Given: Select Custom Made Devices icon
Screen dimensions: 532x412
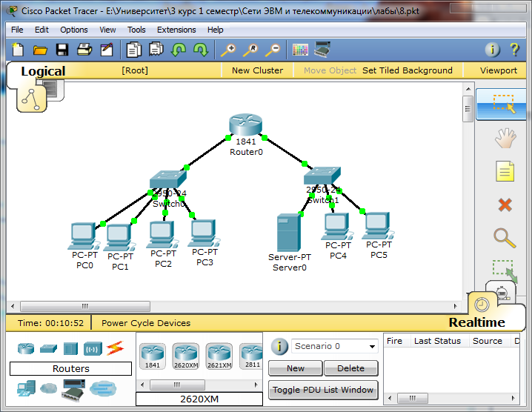Looking at the screenshot, I should point(73,391).
